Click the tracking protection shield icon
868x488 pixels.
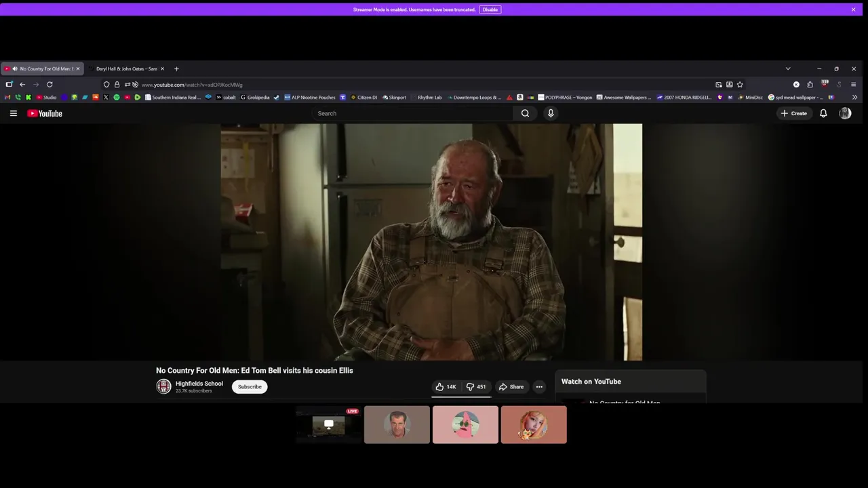pyautogui.click(x=106, y=85)
